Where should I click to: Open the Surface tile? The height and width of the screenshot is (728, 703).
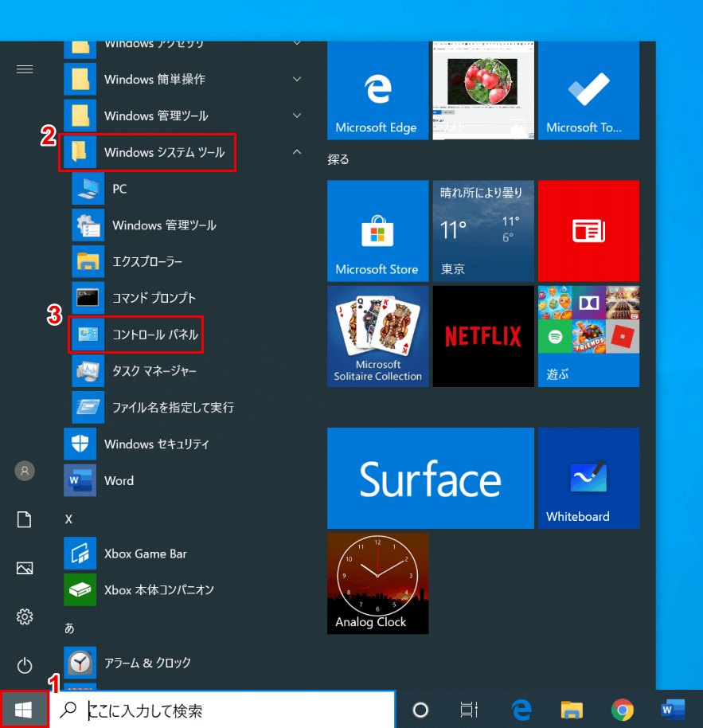tap(431, 478)
